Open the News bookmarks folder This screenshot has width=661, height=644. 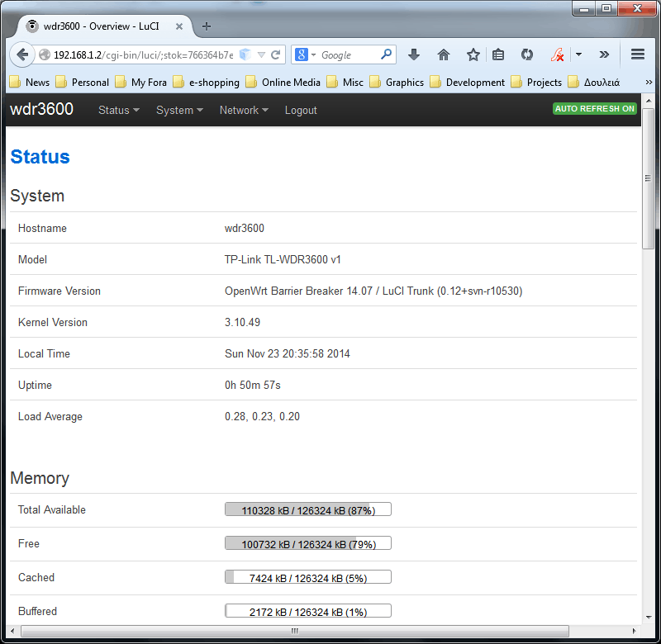pyautogui.click(x=30, y=82)
